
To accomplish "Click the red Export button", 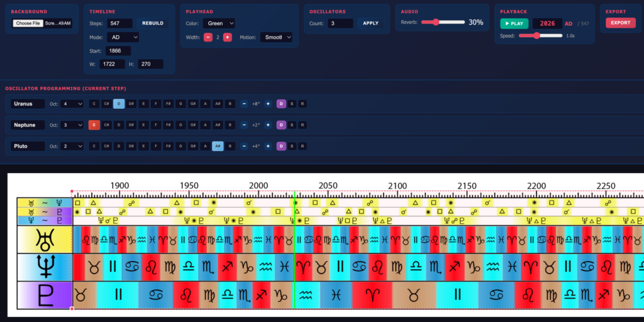I will (x=620, y=23).
